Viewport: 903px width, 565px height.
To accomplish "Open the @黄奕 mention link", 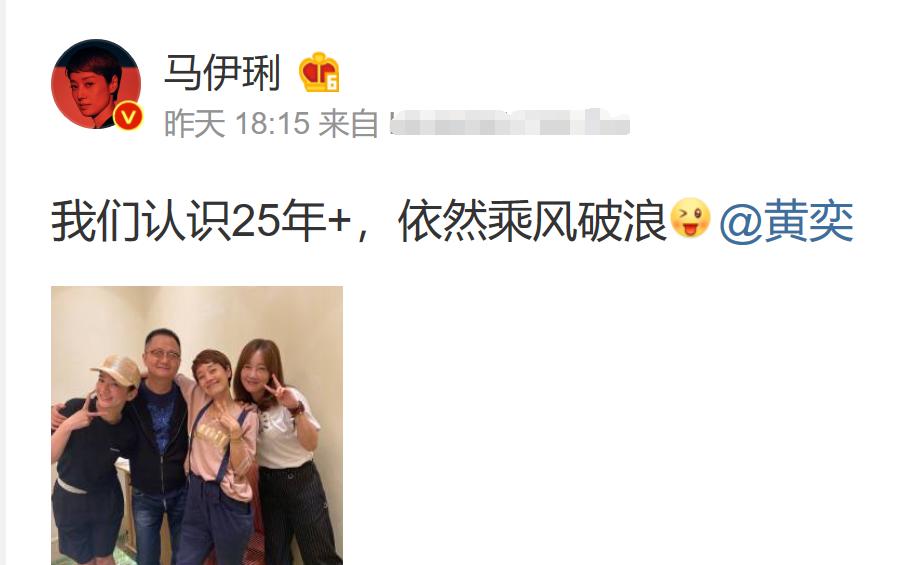I will [787, 221].
